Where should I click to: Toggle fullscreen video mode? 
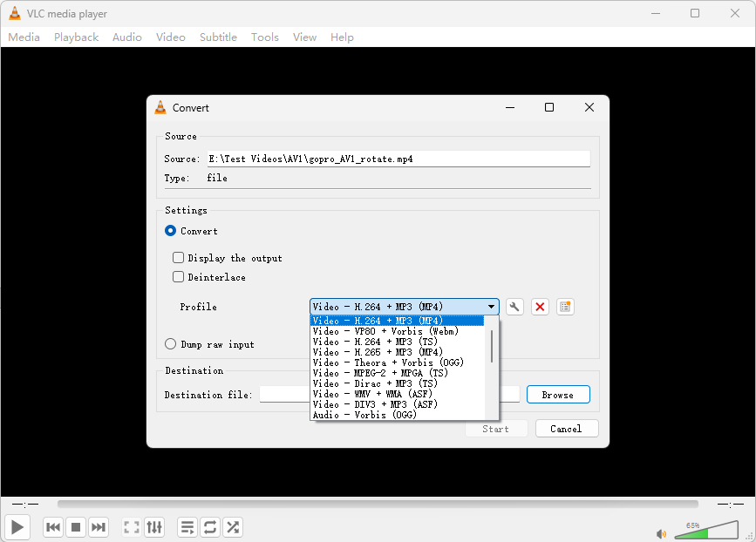pos(132,527)
